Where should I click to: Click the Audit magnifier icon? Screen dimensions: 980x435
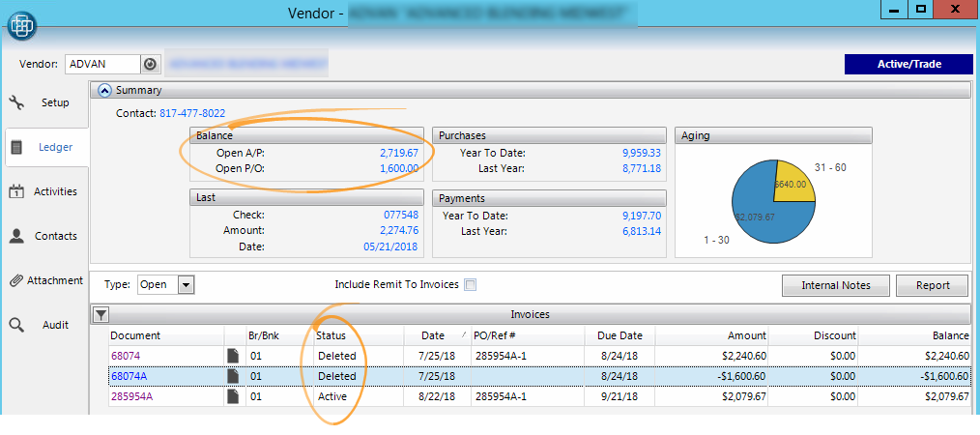click(x=15, y=325)
